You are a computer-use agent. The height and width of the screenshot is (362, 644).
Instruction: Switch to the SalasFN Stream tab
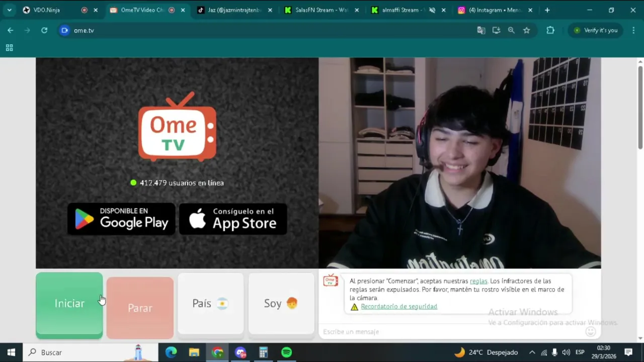coord(323,10)
